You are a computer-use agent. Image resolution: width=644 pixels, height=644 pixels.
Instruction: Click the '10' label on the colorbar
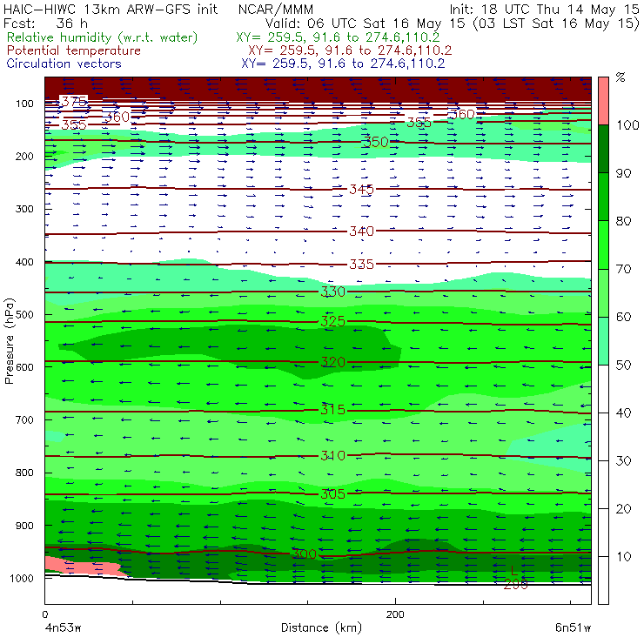[623, 557]
